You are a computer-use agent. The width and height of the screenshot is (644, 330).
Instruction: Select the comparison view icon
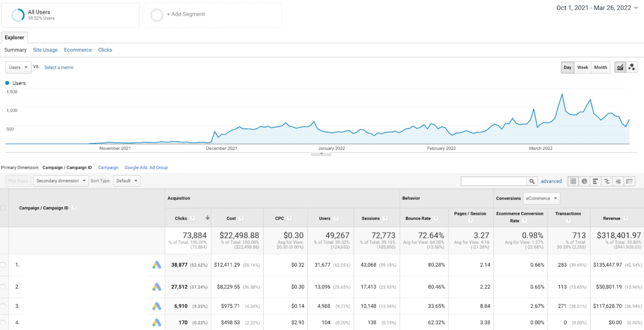pos(607,181)
